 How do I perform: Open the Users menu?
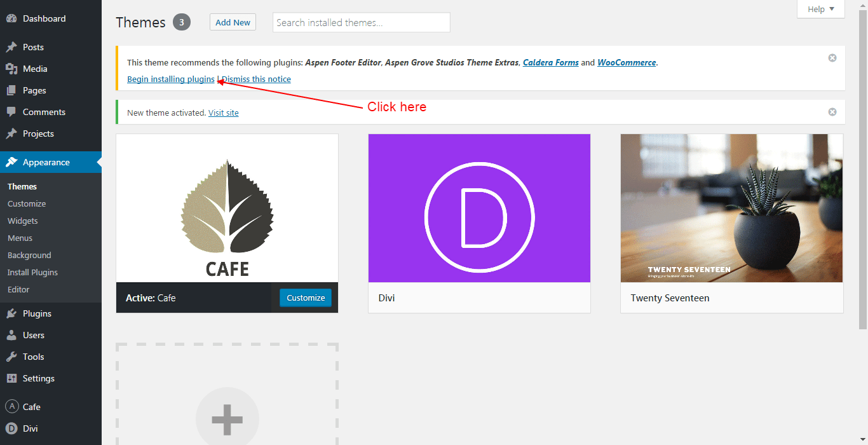[x=51, y=335]
